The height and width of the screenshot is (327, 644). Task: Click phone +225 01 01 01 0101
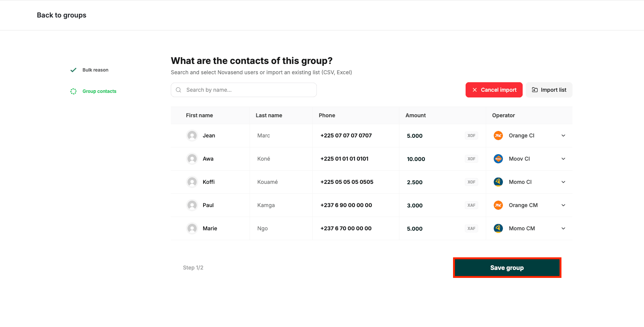344,159
